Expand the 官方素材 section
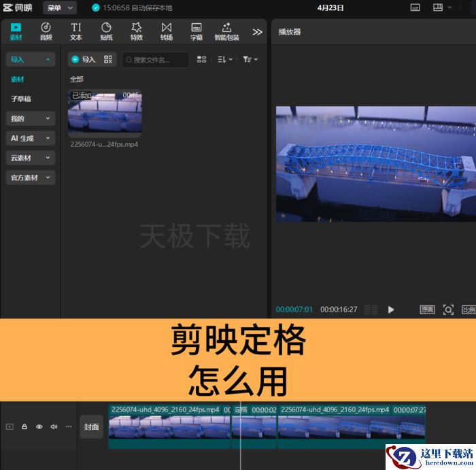 click(31, 178)
